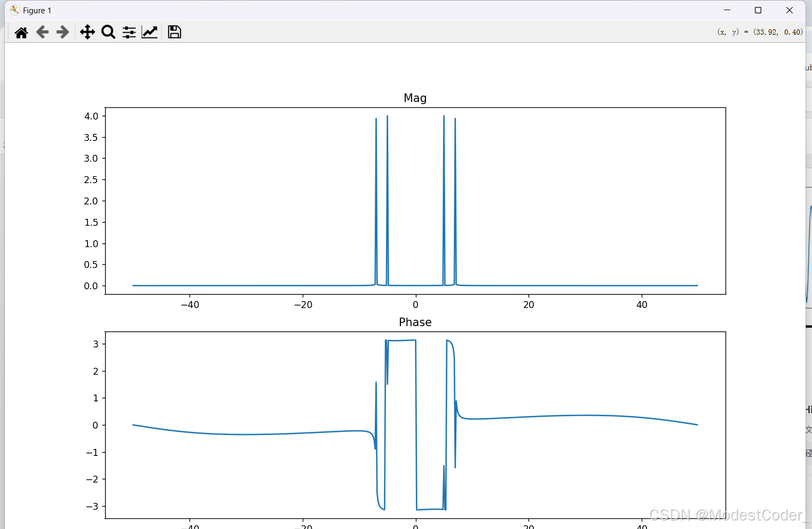Click the −40 x-axis label under the Mag plot
The width and height of the screenshot is (812, 529).
190,304
